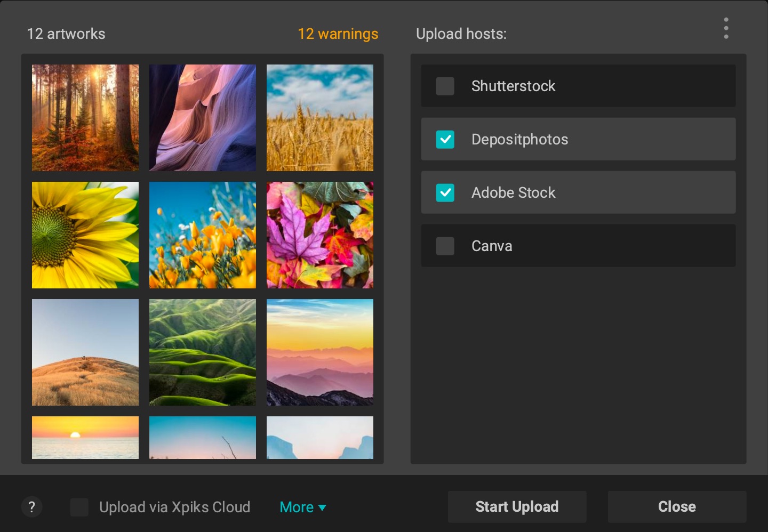Select the purple canyon thumbnail
This screenshot has width=768, height=532.
click(x=203, y=117)
